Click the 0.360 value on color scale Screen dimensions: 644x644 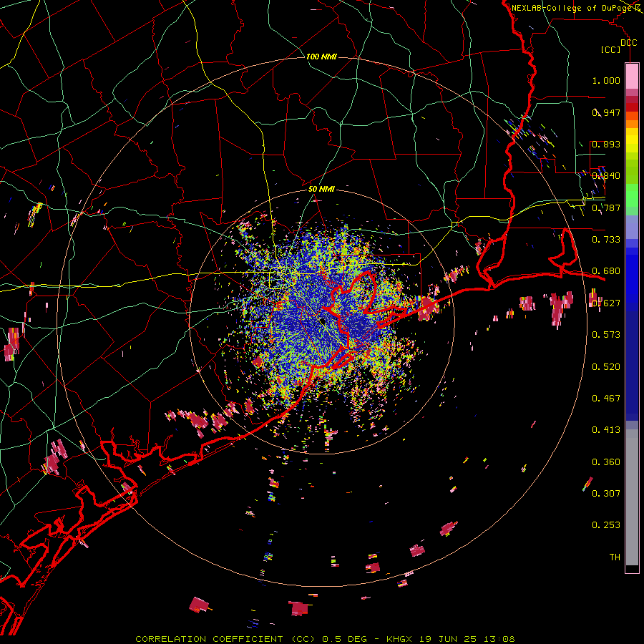[606, 462]
